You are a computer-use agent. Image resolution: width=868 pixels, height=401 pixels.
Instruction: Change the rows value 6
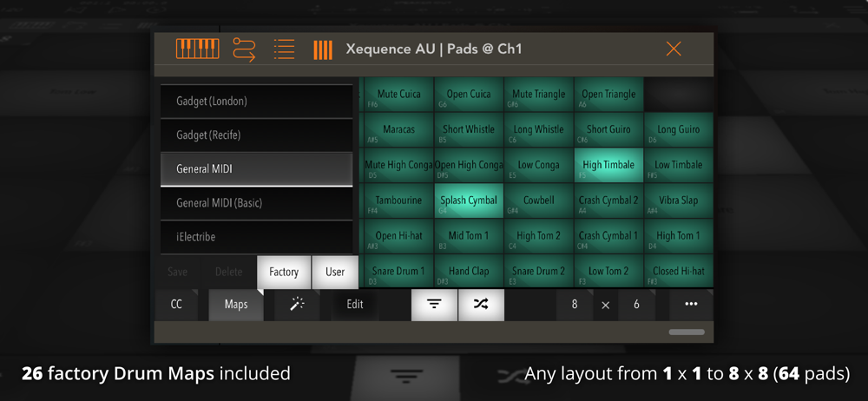point(636,304)
